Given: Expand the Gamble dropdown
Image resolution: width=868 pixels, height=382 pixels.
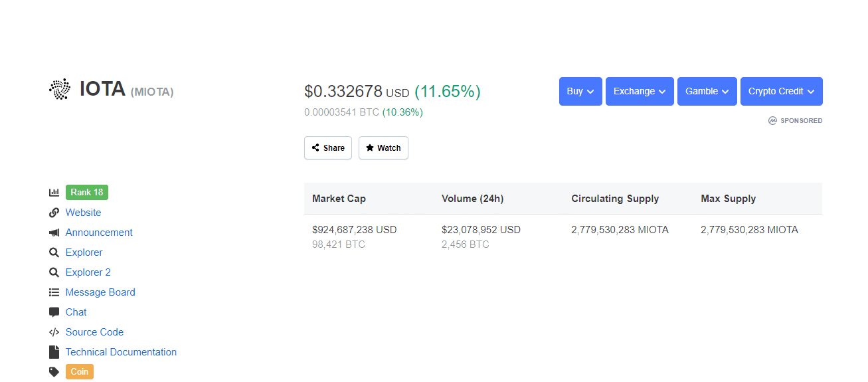Looking at the screenshot, I should (x=707, y=92).
